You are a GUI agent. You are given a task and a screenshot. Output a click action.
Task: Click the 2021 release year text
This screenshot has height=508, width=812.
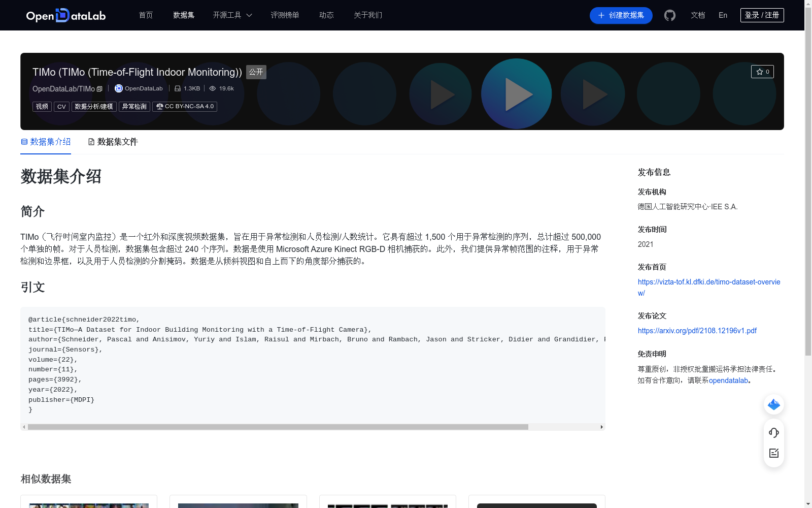(646, 244)
